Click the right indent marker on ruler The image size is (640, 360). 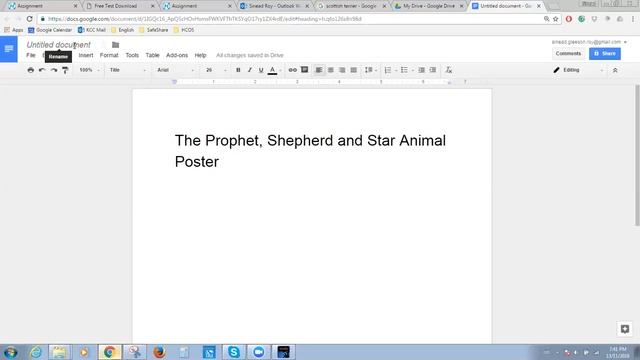point(449,82)
